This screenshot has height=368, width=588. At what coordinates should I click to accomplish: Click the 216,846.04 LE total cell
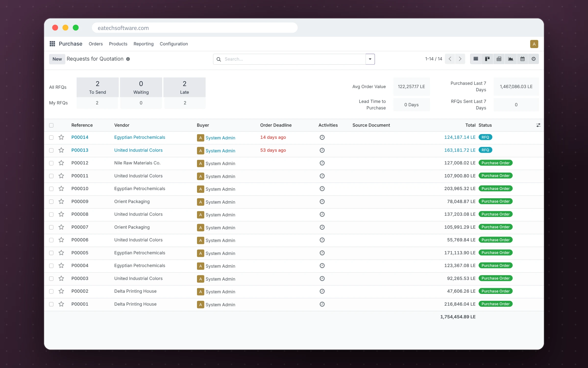click(460, 304)
